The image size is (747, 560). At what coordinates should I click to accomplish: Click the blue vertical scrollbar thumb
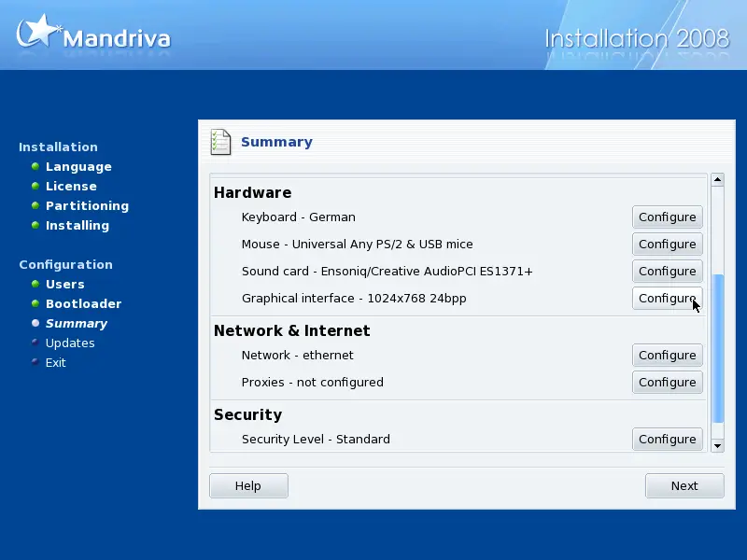tap(717, 348)
